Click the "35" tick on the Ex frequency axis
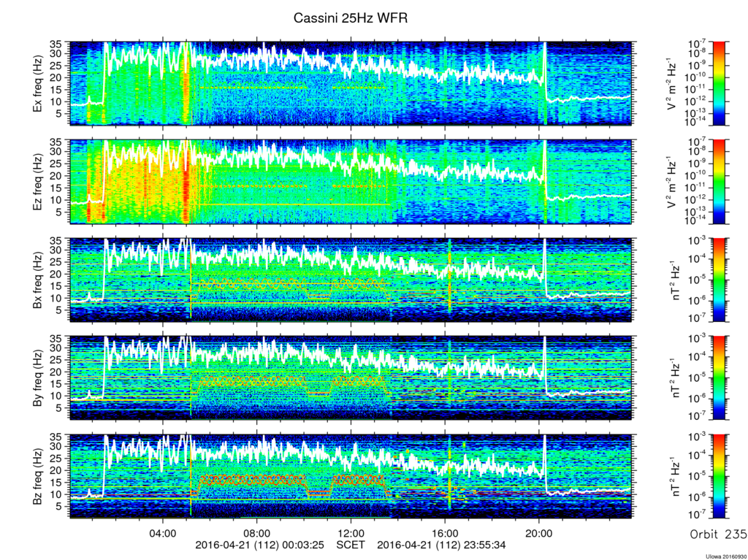 tap(57, 45)
